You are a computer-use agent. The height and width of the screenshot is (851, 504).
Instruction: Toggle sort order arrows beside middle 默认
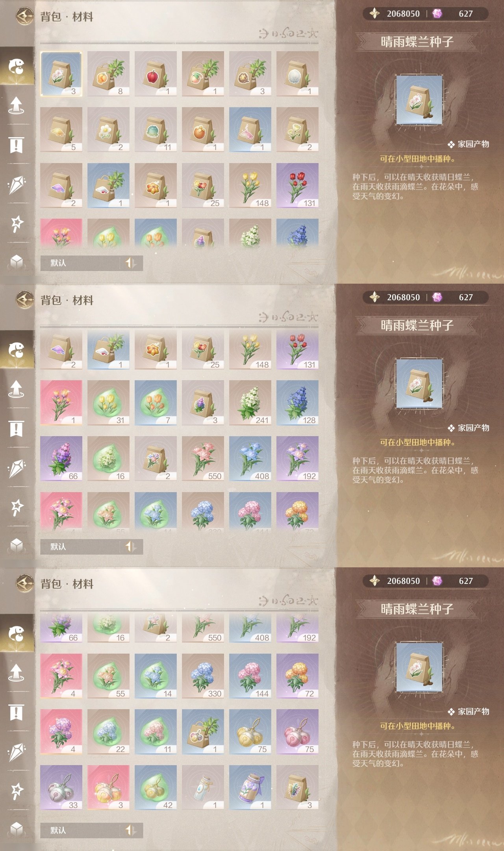[x=131, y=546]
